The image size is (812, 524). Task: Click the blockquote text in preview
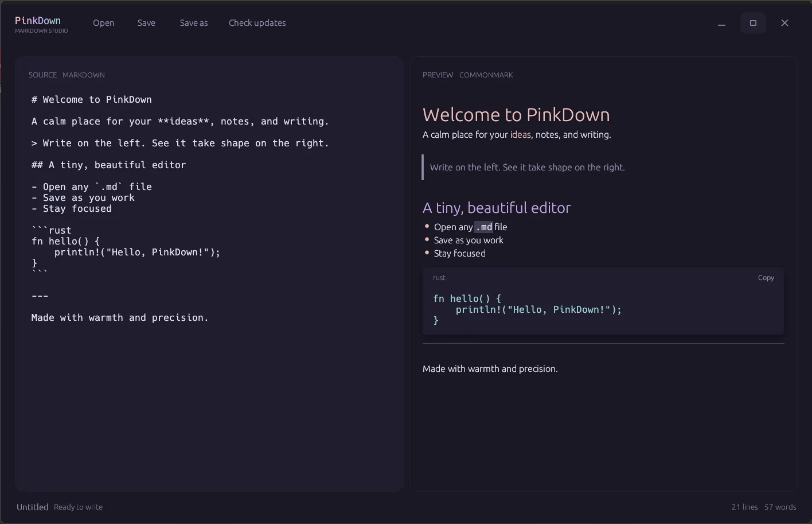527,168
